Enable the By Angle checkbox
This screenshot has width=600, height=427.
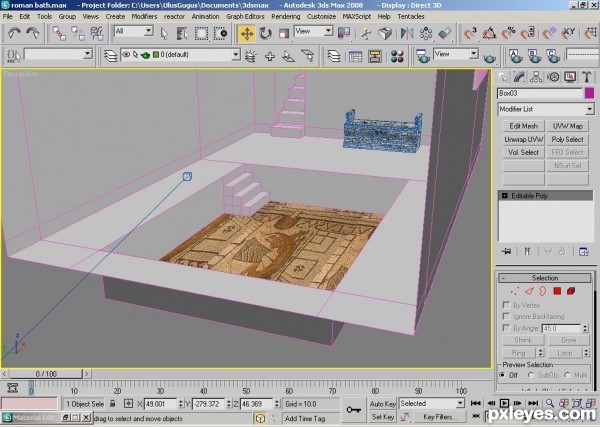506,328
